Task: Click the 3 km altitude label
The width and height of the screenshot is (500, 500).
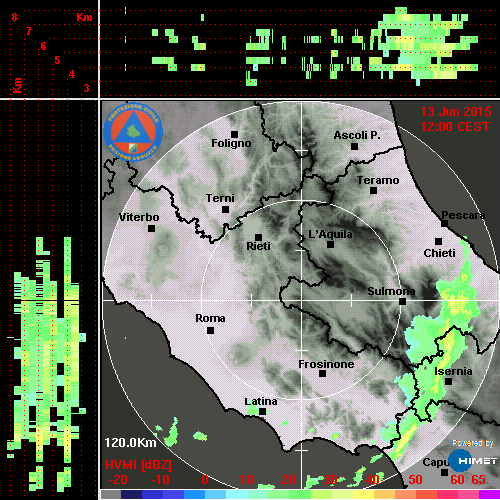Action: pyautogui.click(x=86, y=88)
